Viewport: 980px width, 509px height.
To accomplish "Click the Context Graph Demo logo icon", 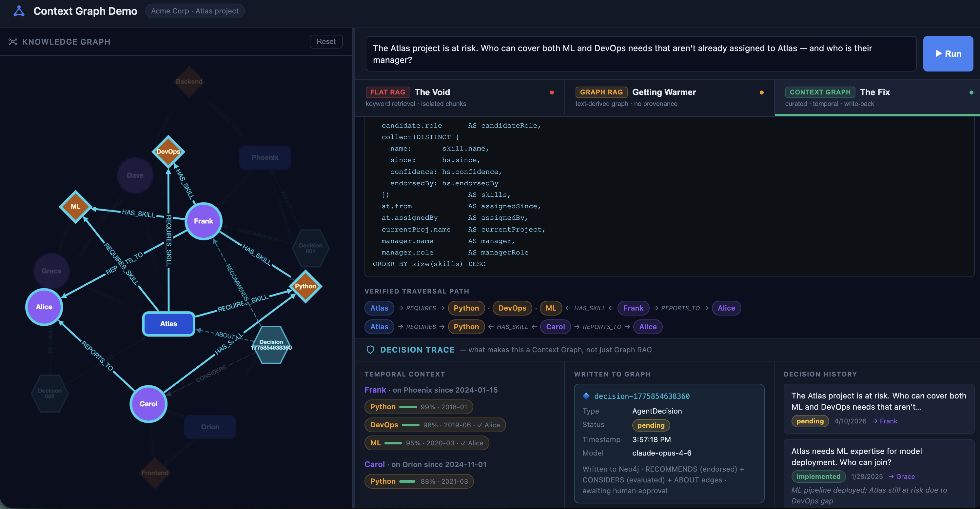I will point(19,11).
